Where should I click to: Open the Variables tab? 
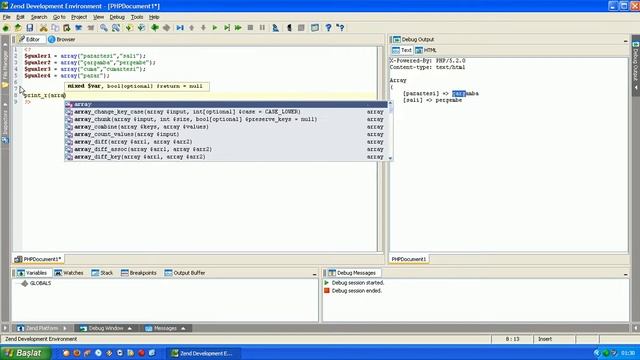(x=32, y=273)
